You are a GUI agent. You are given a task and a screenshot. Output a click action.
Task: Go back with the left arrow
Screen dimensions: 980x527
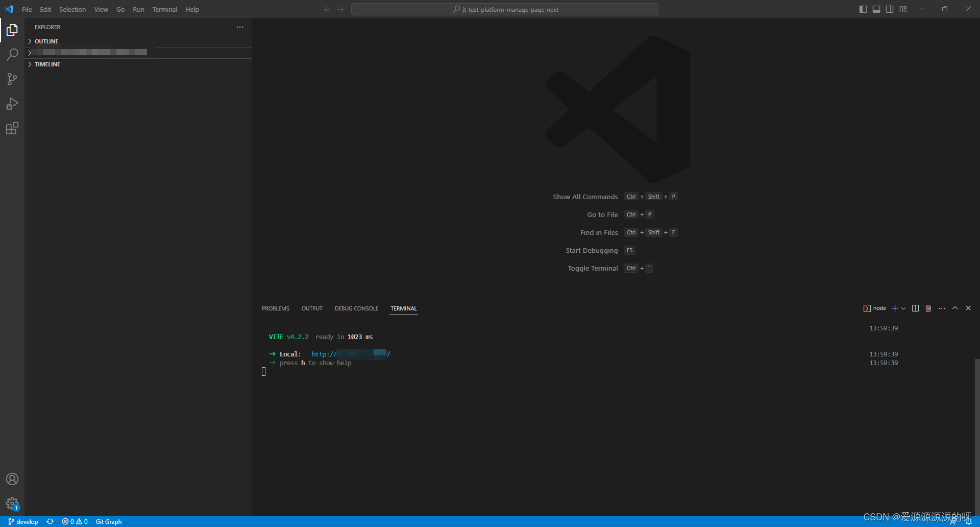[327, 9]
